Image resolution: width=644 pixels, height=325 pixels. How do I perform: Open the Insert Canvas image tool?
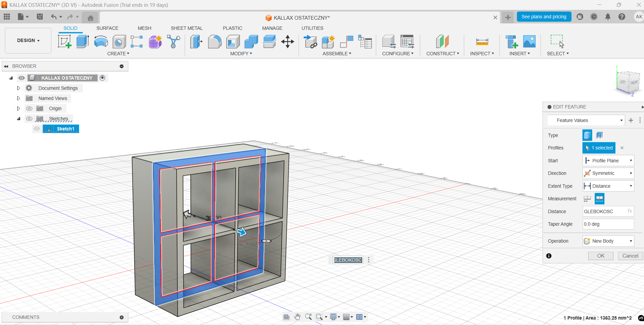click(x=529, y=42)
